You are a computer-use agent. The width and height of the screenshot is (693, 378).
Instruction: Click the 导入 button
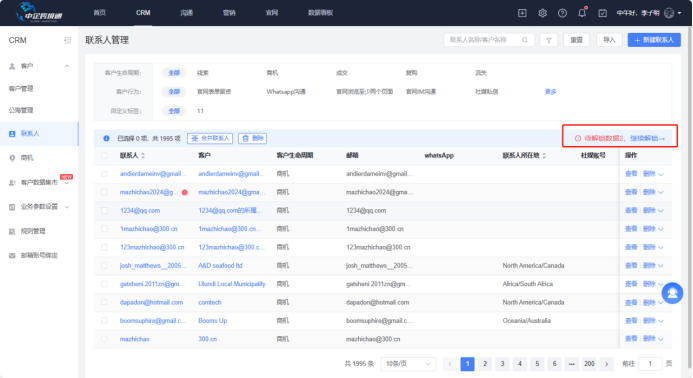click(609, 40)
